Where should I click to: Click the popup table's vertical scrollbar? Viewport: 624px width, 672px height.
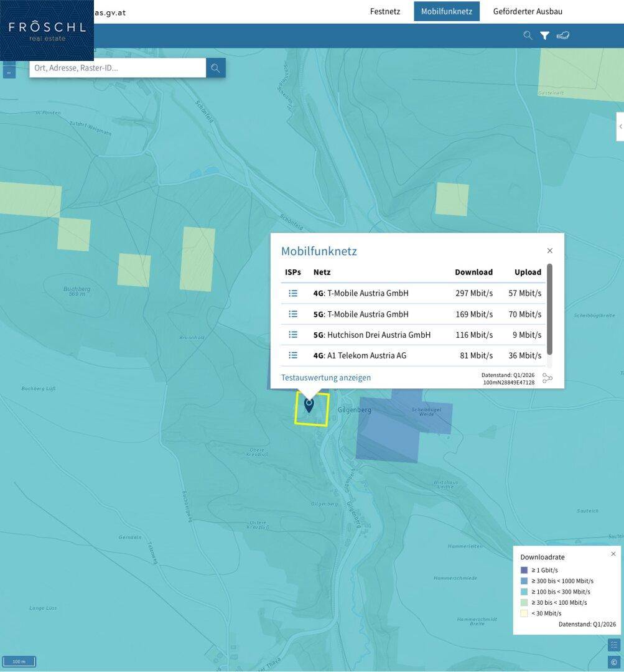(549, 309)
